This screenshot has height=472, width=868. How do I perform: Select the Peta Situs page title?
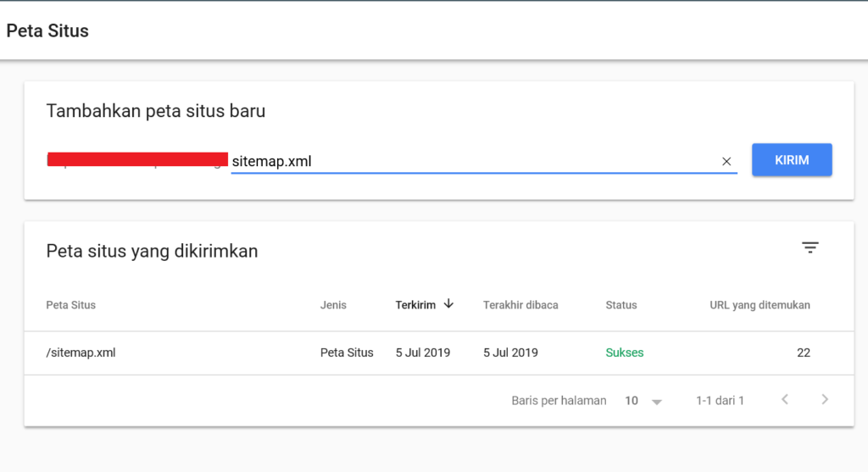(x=47, y=31)
